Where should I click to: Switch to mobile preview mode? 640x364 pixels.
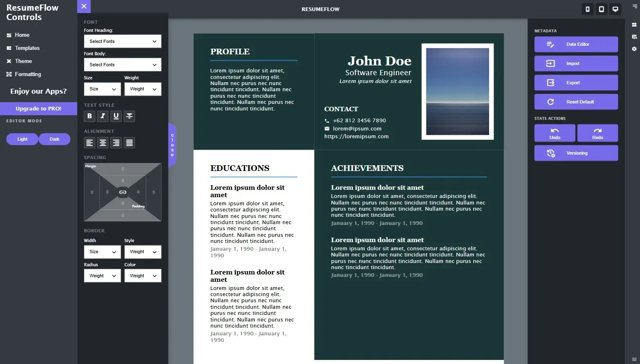[587, 9]
